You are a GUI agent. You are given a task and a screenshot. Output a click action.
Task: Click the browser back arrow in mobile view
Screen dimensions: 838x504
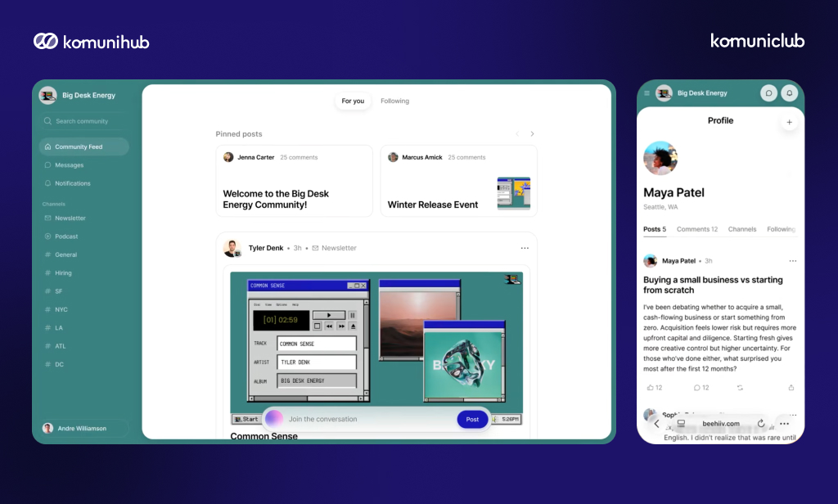(657, 423)
